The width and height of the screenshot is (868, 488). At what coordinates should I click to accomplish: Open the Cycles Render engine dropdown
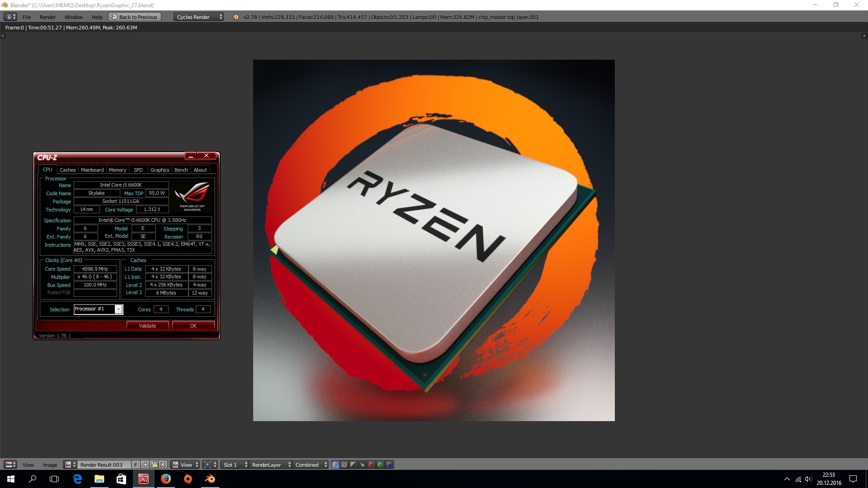pos(198,17)
